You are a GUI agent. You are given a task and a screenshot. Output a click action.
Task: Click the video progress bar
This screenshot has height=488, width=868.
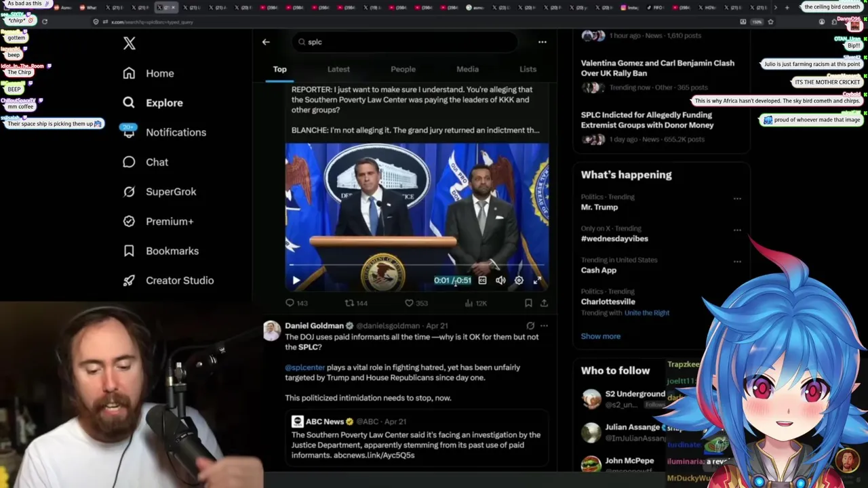click(x=417, y=266)
